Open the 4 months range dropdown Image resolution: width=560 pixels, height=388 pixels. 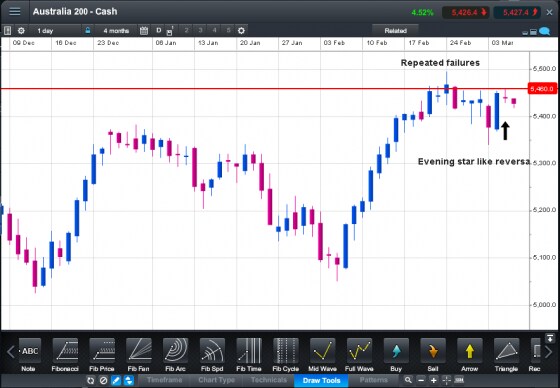point(115,31)
